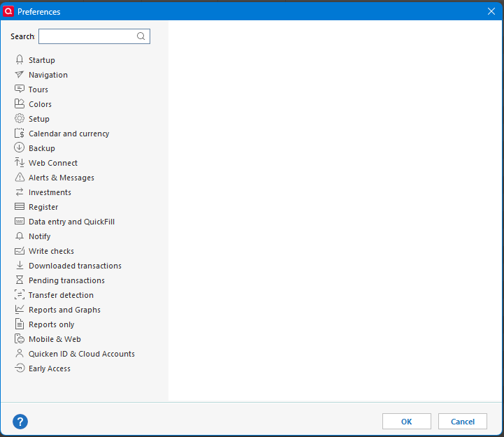This screenshot has width=504, height=437.
Task: Click the Navigation paper plane icon
Action: tap(20, 75)
